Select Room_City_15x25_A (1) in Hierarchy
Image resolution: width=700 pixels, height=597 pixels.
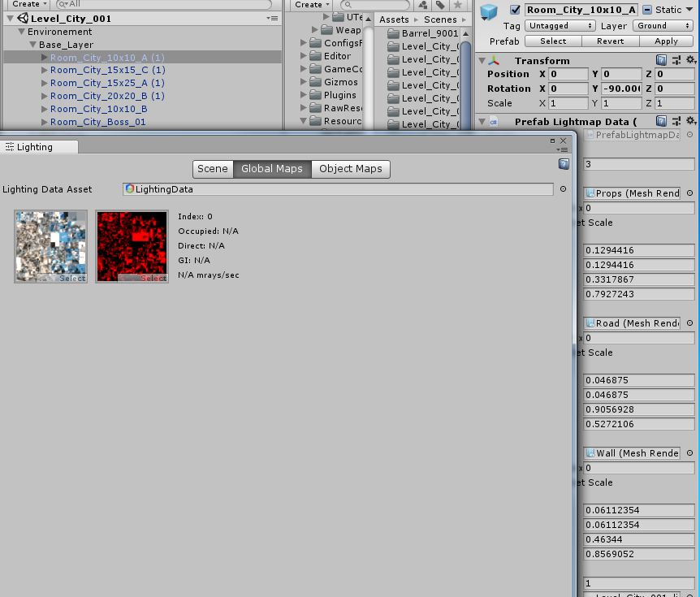[107, 83]
